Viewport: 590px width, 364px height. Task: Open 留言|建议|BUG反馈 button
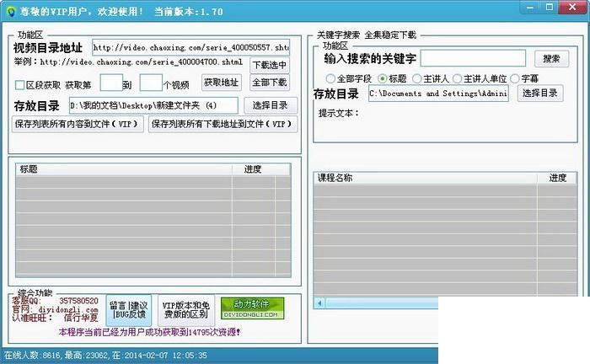pyautogui.click(x=129, y=310)
